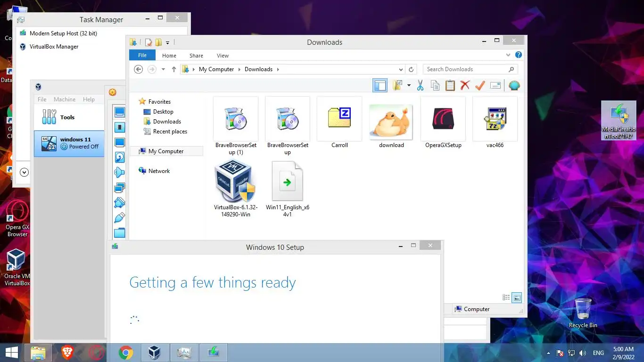Viewport: 644px width, 362px height.
Task: Click the orange checkmark icon in Downloads toolbar
Action: 480,85
